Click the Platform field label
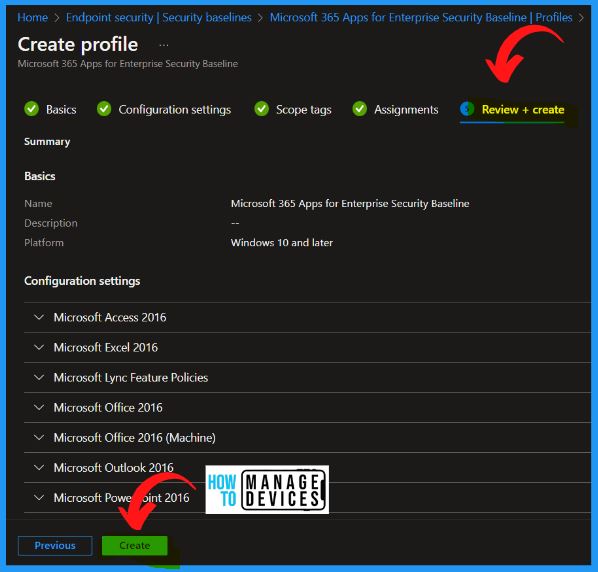 pyautogui.click(x=44, y=243)
